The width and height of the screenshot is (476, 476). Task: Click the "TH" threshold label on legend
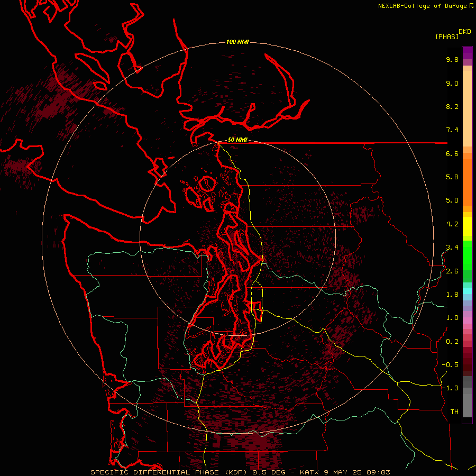tap(454, 412)
